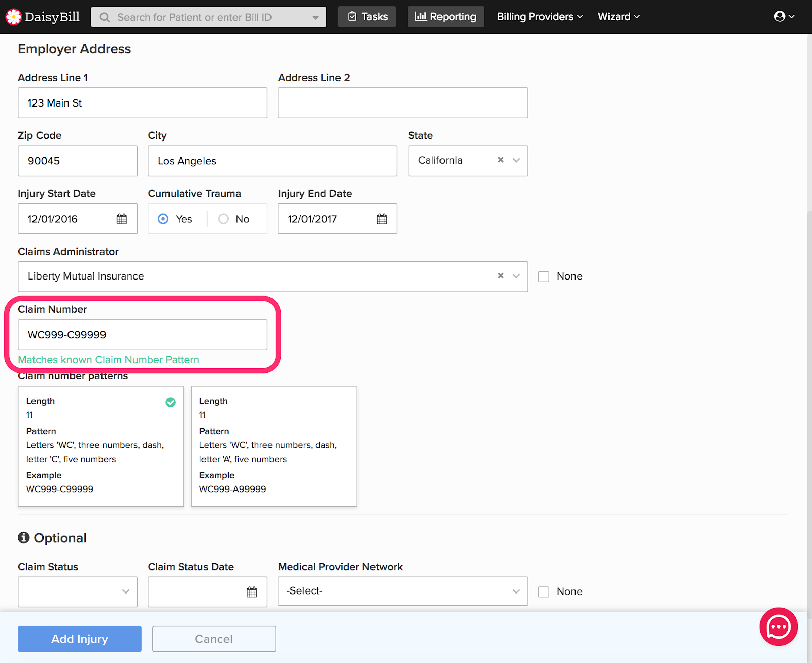Click the Zip Code field
Image resolution: width=812 pixels, height=663 pixels.
(78, 161)
